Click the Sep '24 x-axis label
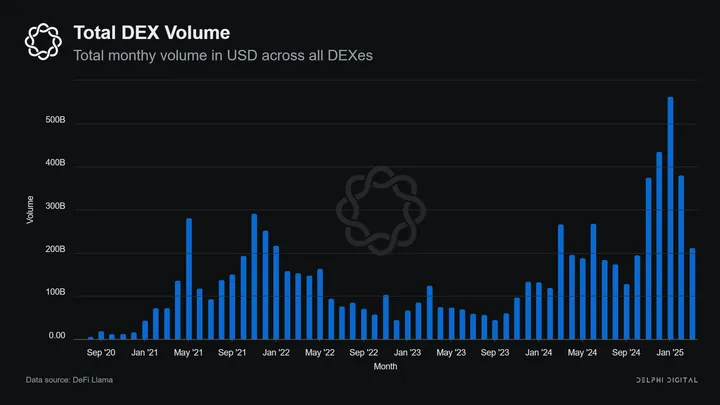This screenshot has width=720, height=405. (x=626, y=353)
